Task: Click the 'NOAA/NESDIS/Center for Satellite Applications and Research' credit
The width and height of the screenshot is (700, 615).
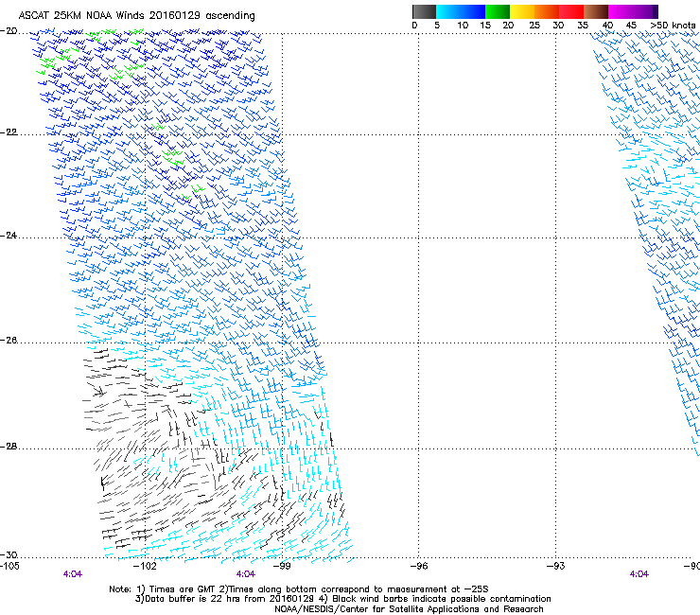Action: pyautogui.click(x=409, y=609)
